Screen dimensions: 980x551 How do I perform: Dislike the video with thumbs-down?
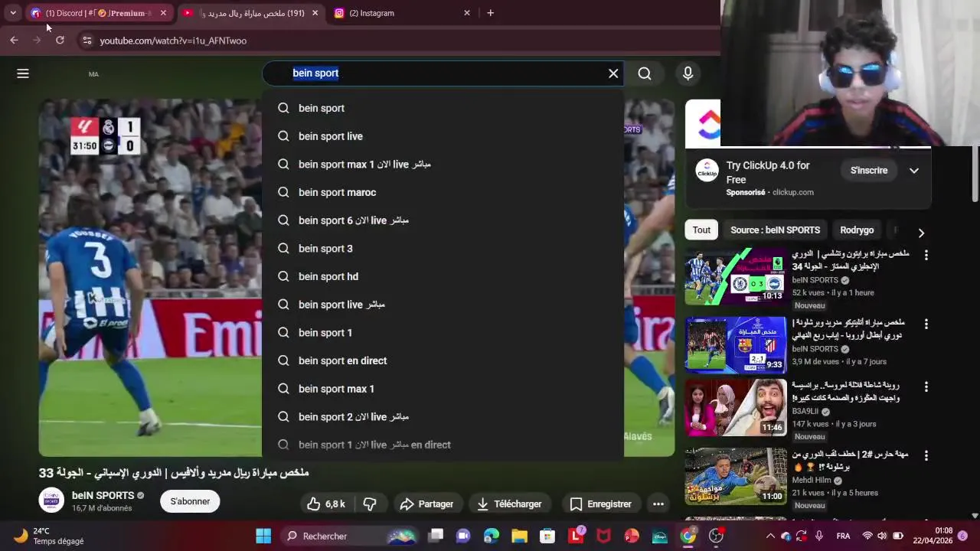[x=370, y=504]
